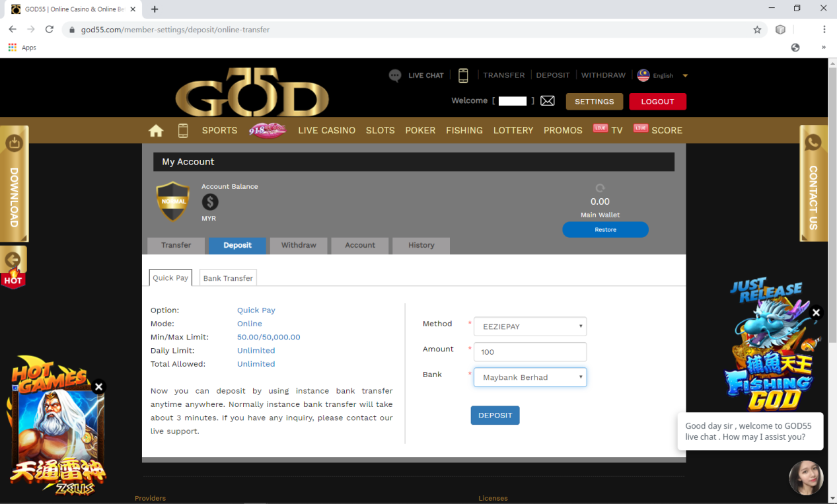Expand English language dropdown
This screenshot has height=504, width=837.
click(685, 76)
